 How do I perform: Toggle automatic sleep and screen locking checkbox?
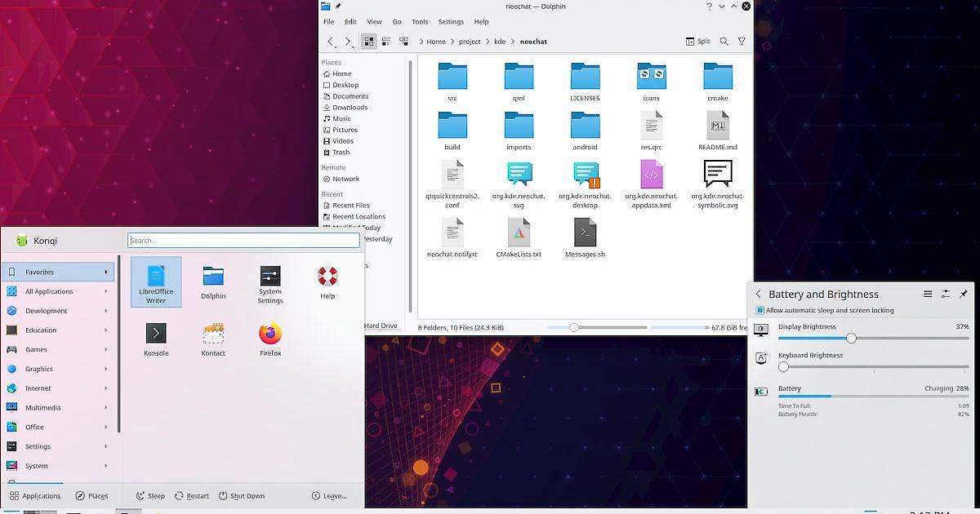[760, 311]
